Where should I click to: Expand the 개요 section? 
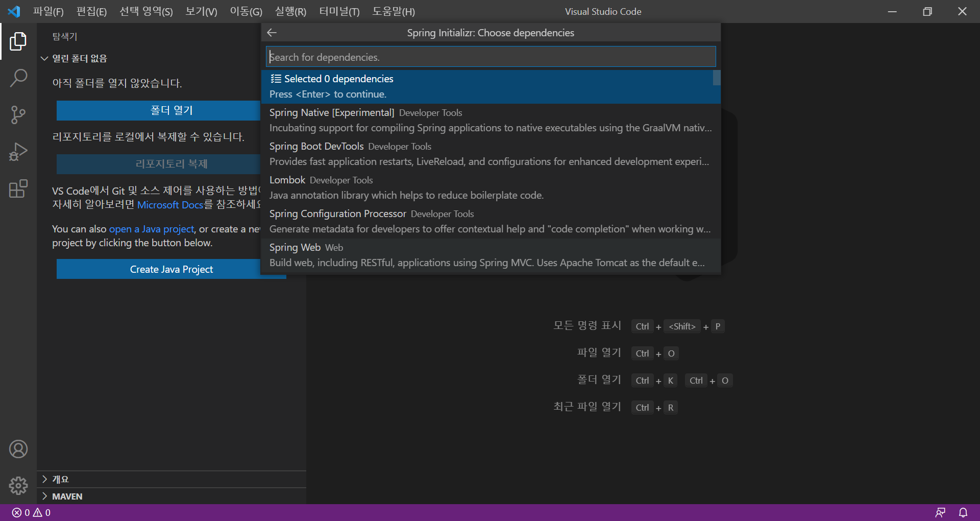[171, 479]
